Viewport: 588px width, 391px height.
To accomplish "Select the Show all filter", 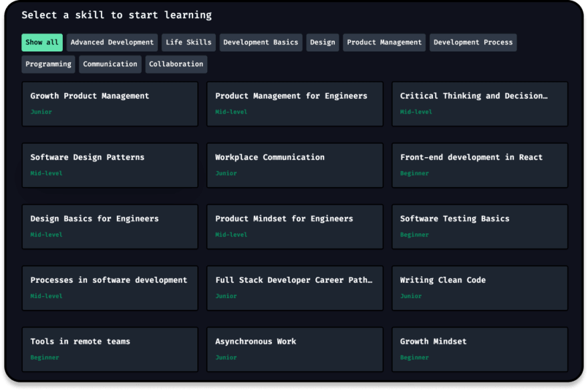I will pos(42,42).
